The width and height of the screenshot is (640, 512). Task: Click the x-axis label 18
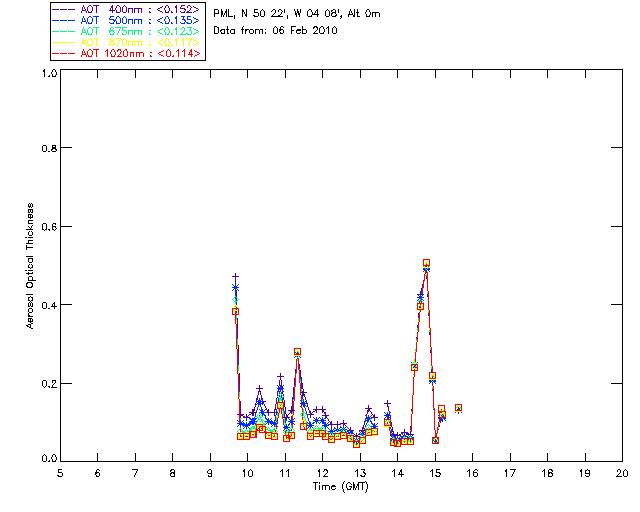pos(547,474)
